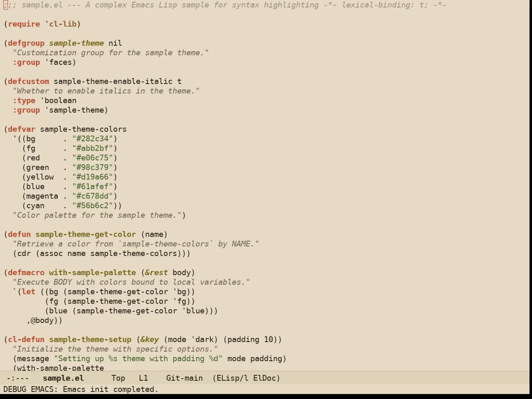The image size is (532, 399).
Task: Click the Top position indicator in mode line
Action: click(x=118, y=378)
